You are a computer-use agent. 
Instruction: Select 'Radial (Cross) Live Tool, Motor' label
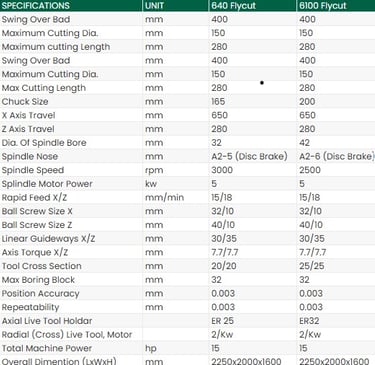67,335
